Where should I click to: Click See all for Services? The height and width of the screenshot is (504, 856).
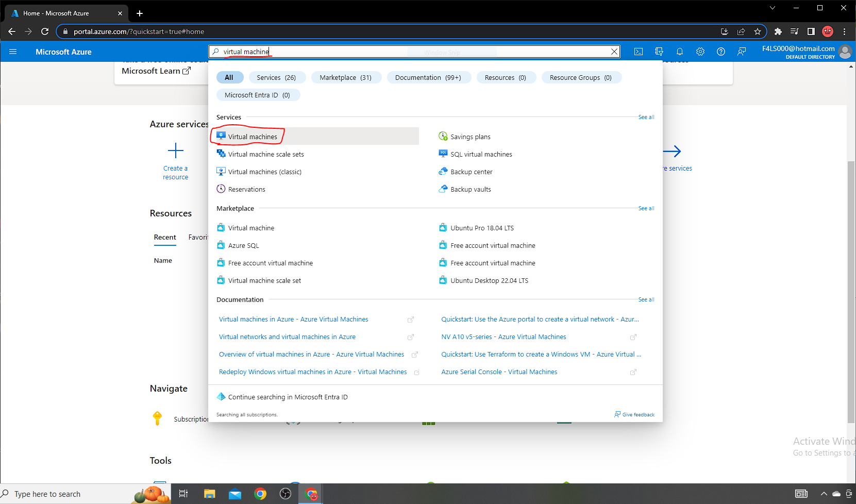point(646,117)
